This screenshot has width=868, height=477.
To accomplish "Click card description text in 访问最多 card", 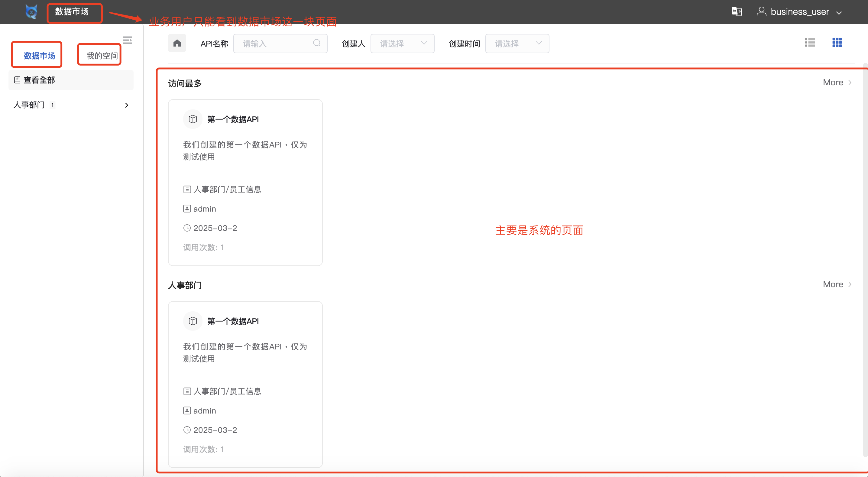I will tap(245, 151).
